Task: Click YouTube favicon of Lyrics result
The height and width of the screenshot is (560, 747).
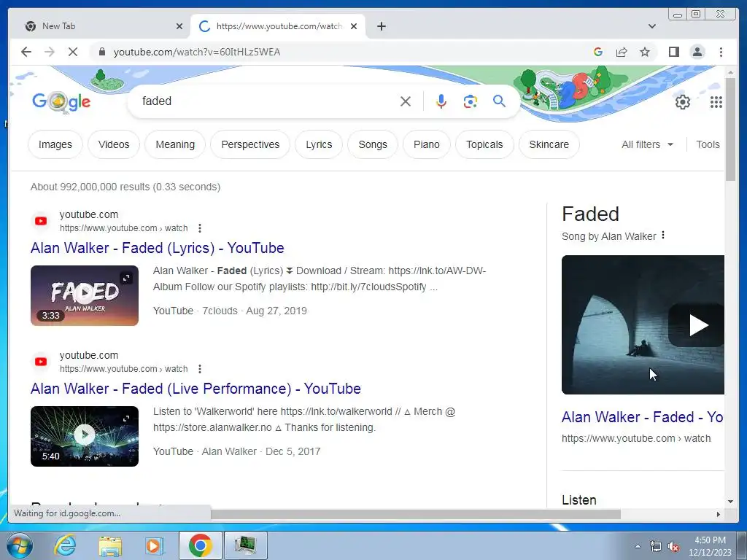Action: (x=41, y=221)
